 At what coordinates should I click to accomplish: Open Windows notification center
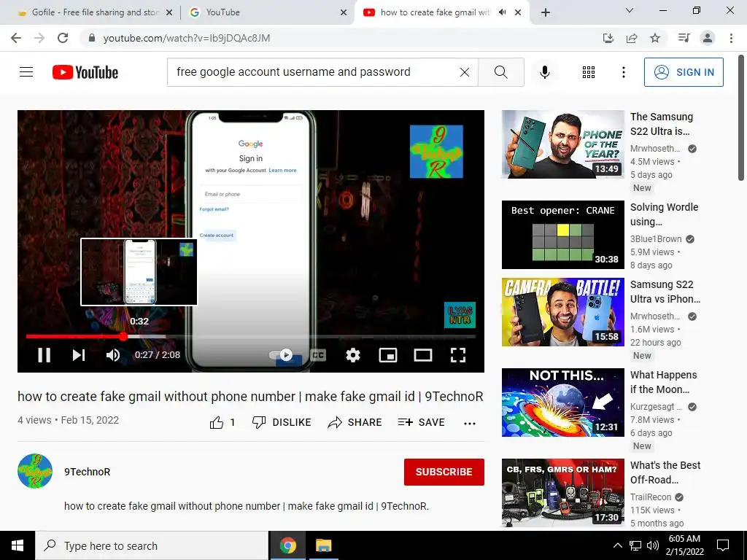[723, 545]
